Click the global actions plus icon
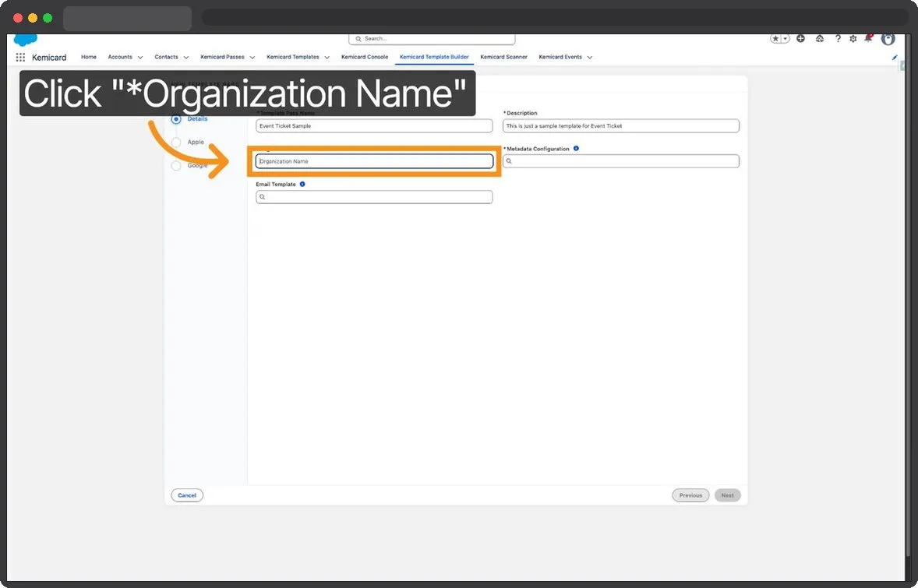 pos(801,39)
